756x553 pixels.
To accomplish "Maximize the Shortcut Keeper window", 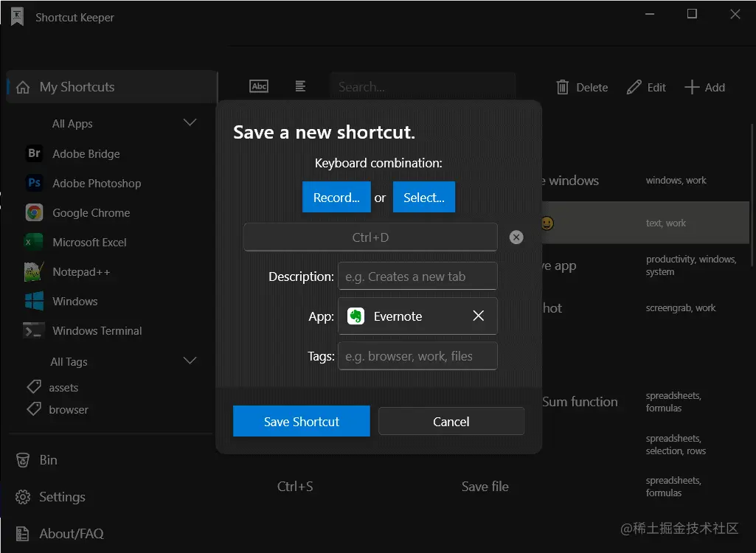I will click(x=692, y=14).
